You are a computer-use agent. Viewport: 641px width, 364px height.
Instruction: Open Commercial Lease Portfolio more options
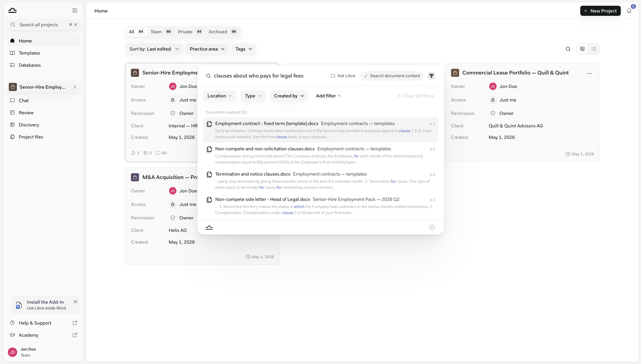(x=589, y=73)
